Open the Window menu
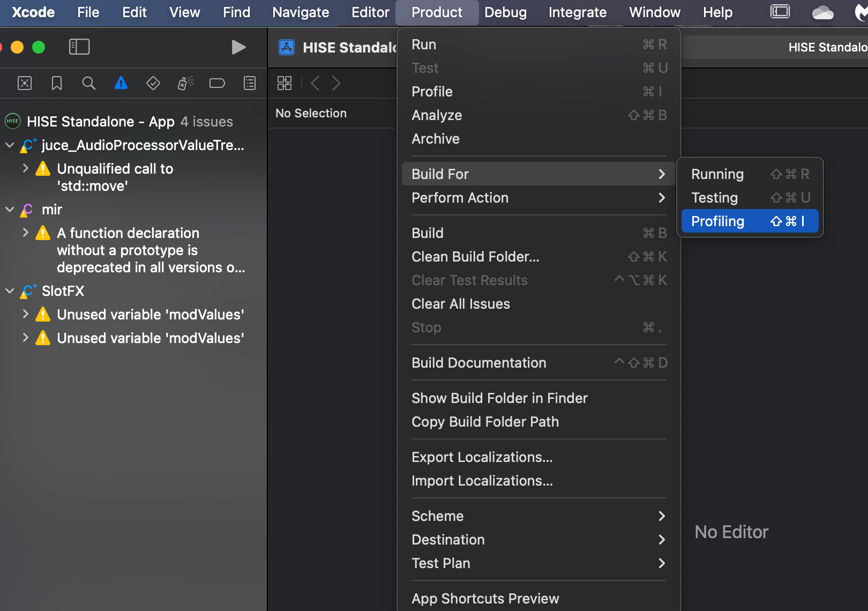This screenshot has height=611, width=868. pyautogui.click(x=655, y=12)
